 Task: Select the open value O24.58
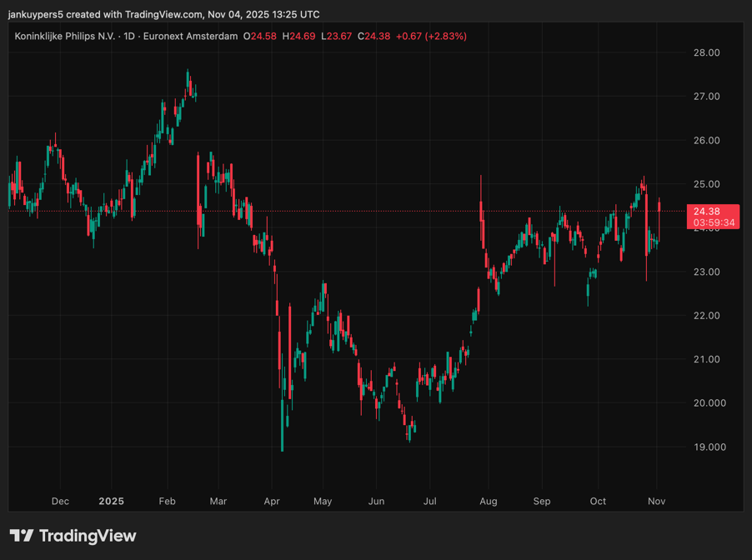pos(259,36)
